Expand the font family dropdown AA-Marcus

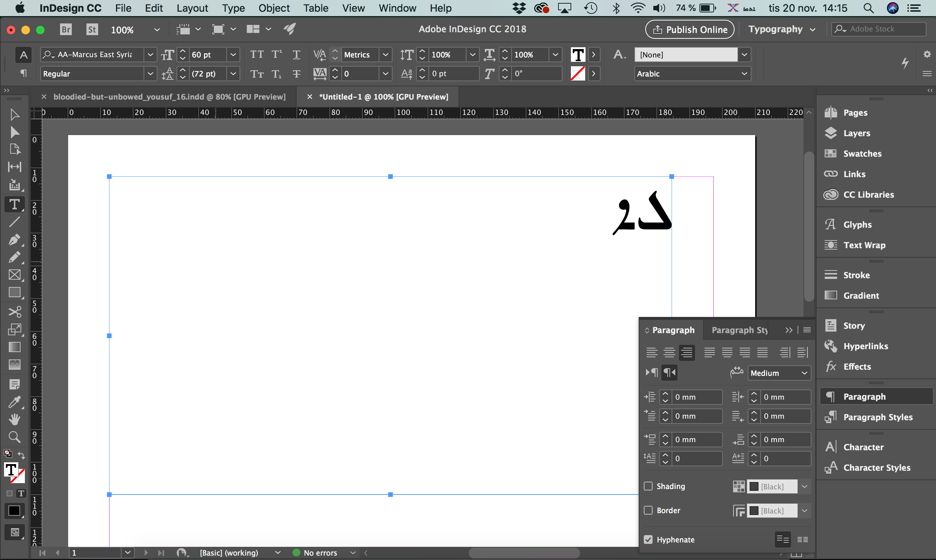(x=148, y=54)
